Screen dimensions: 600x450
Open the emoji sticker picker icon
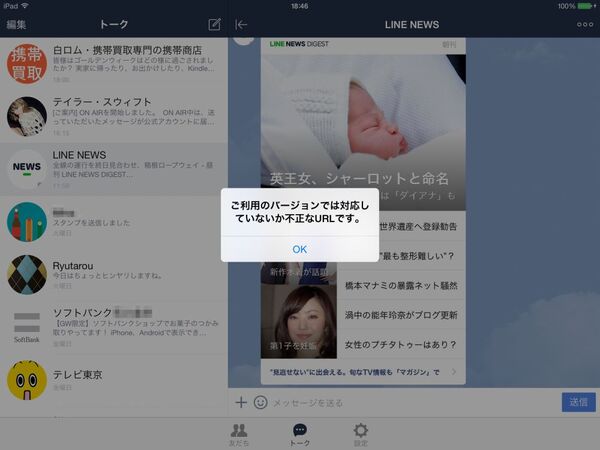click(261, 402)
